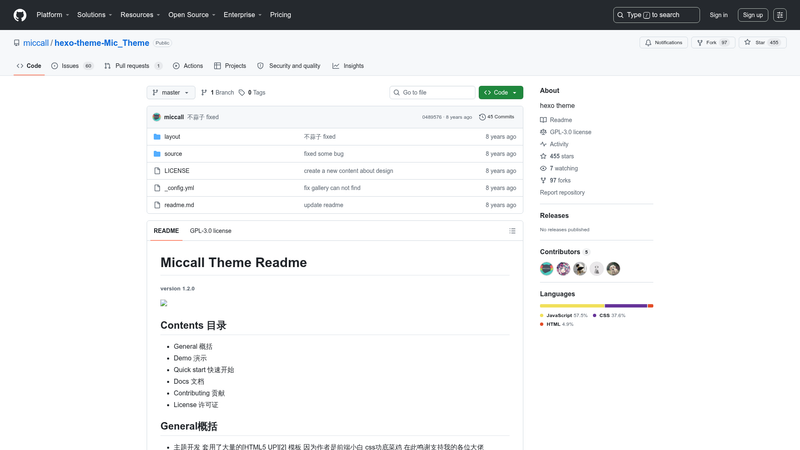This screenshot has width=800, height=450.
Task: Open the Pull requests tab
Action: click(x=133, y=66)
